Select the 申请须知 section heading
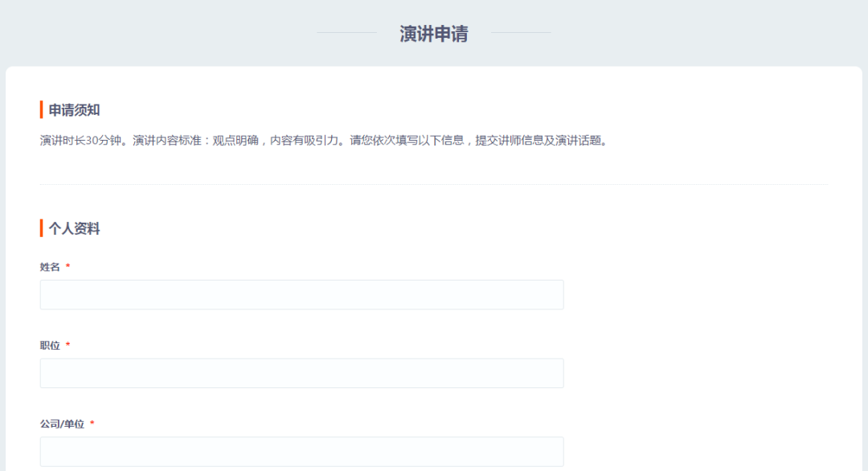Screen dimensions: 868x471 [x=74, y=110]
